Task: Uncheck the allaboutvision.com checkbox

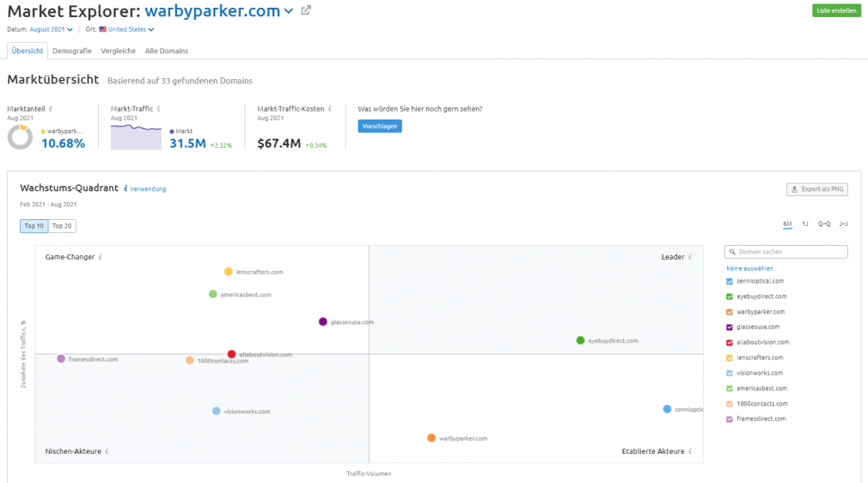Action: (729, 343)
